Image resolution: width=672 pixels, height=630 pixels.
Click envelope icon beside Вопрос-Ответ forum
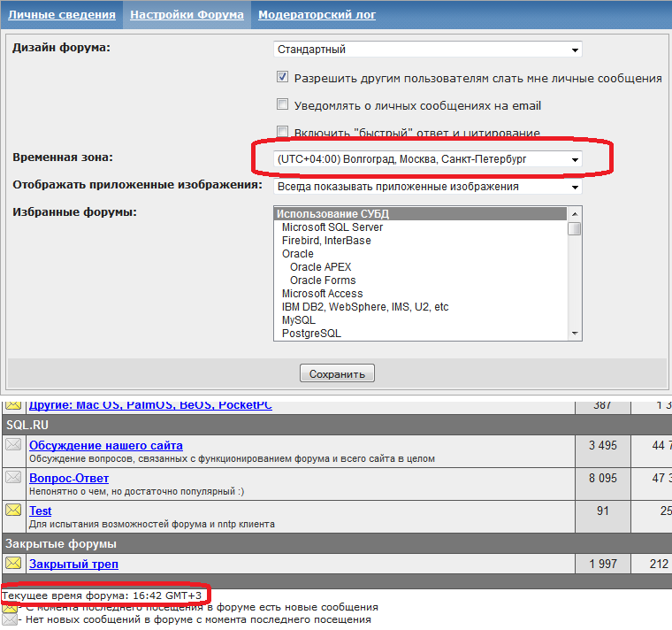click(x=13, y=478)
